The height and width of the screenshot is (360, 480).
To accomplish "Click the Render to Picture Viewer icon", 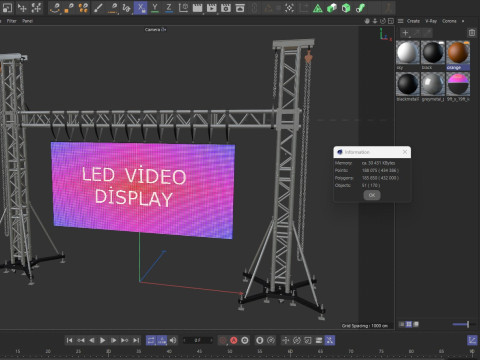I will click(x=212, y=7).
